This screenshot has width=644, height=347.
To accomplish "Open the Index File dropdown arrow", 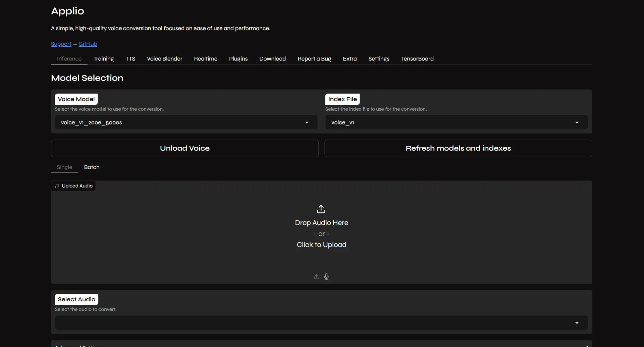I will (x=577, y=122).
